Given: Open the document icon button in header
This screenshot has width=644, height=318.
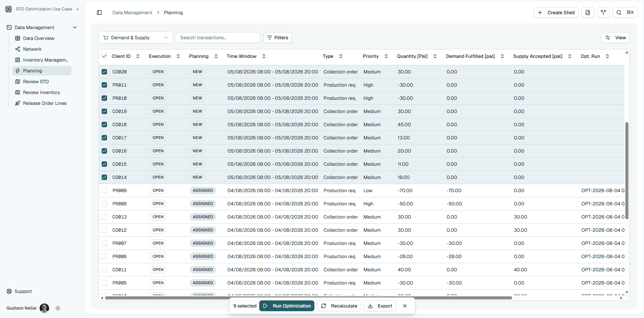Looking at the screenshot, I should click(x=588, y=13).
